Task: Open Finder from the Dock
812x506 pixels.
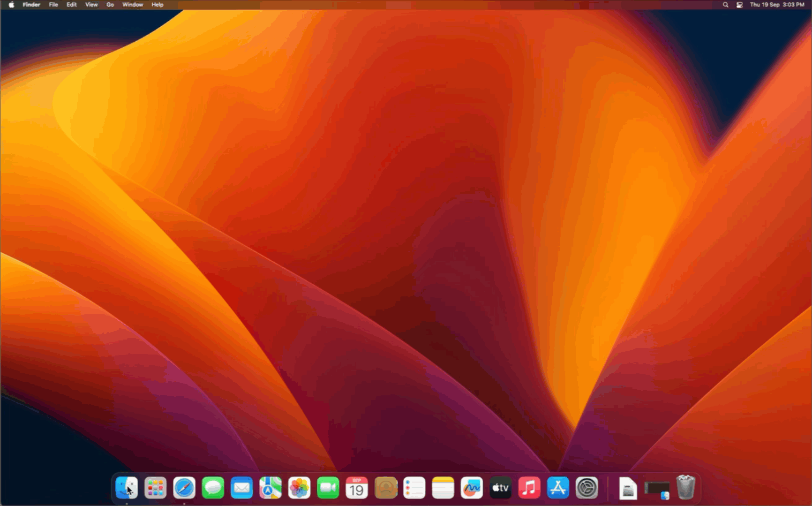Action: 127,488
